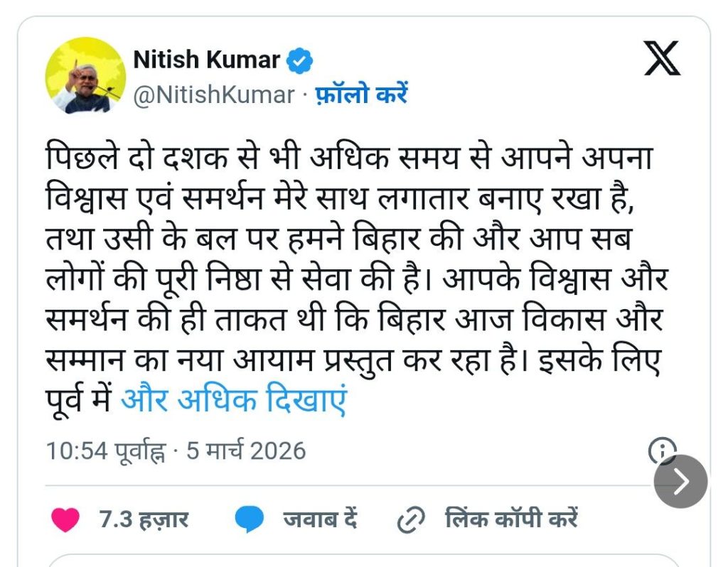Expand tweet with और अधिक दिखाएं

(x=233, y=401)
